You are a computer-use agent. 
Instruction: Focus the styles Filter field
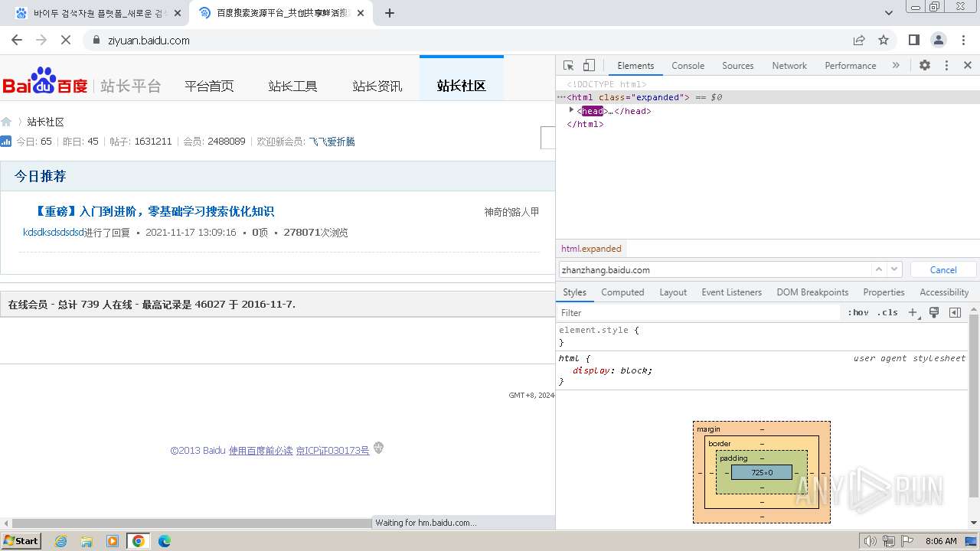(x=698, y=312)
